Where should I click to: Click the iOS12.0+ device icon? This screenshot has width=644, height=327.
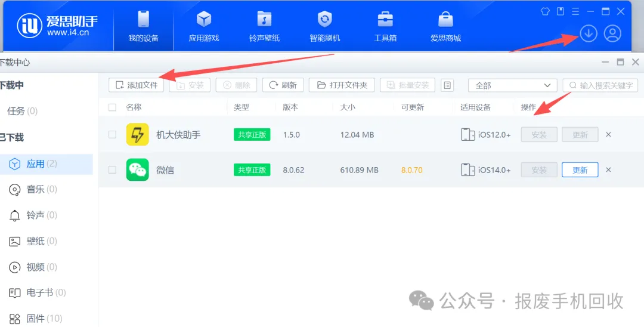pyautogui.click(x=467, y=134)
